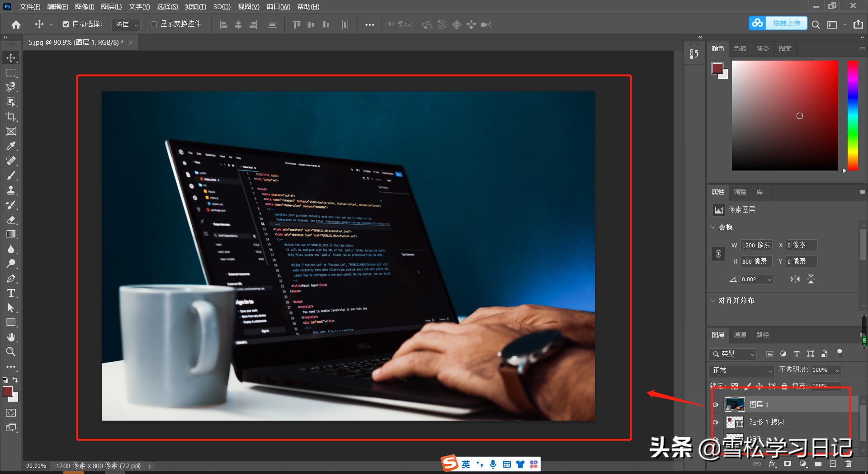The height and width of the screenshot is (474, 868).
Task: Click the add layer style fx icon
Action: click(x=772, y=464)
